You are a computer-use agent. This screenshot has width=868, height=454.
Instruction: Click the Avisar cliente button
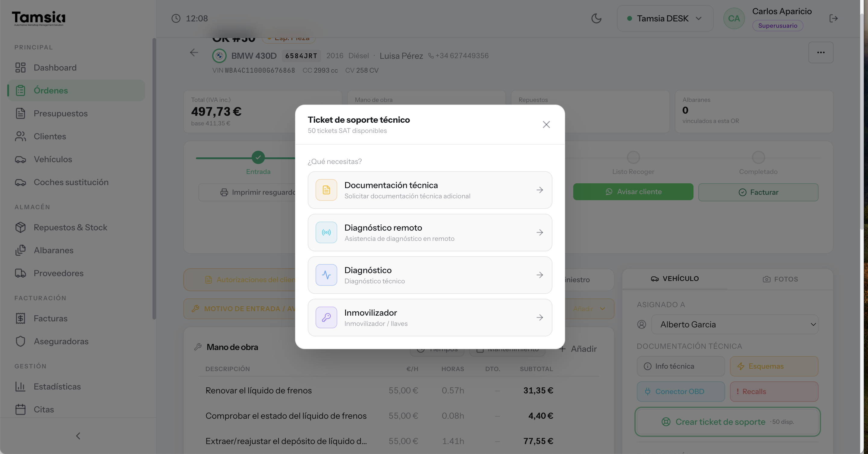633,192
